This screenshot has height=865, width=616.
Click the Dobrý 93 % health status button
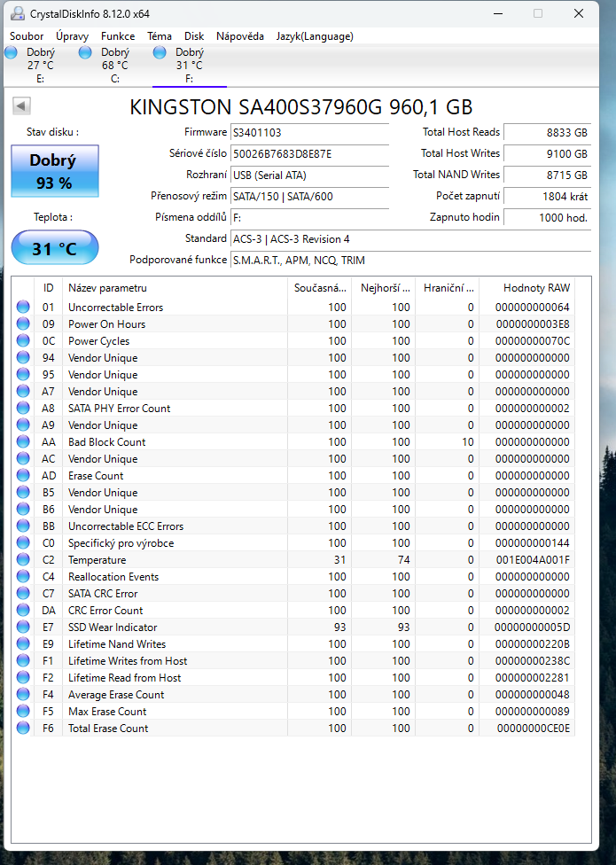(x=54, y=172)
